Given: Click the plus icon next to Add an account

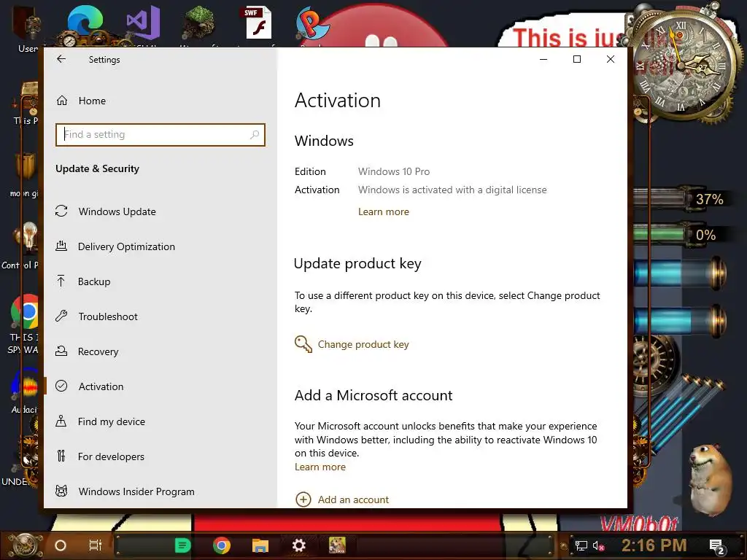Looking at the screenshot, I should tap(303, 499).
